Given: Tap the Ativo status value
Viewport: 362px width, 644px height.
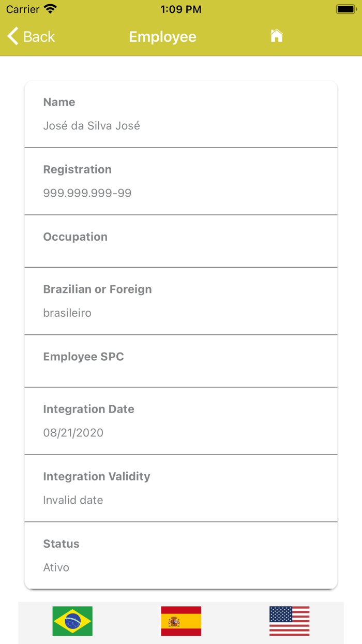Looking at the screenshot, I should [x=56, y=567].
